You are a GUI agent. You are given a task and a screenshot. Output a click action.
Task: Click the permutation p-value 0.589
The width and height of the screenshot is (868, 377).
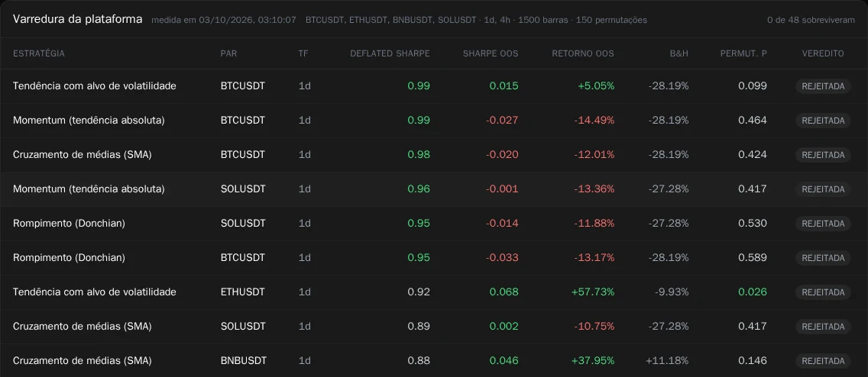click(753, 258)
